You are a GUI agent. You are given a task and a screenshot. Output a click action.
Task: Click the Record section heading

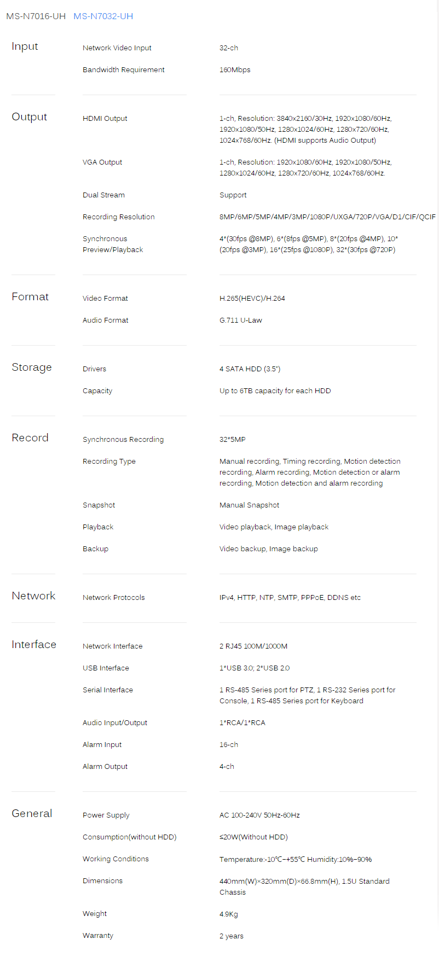click(30, 438)
